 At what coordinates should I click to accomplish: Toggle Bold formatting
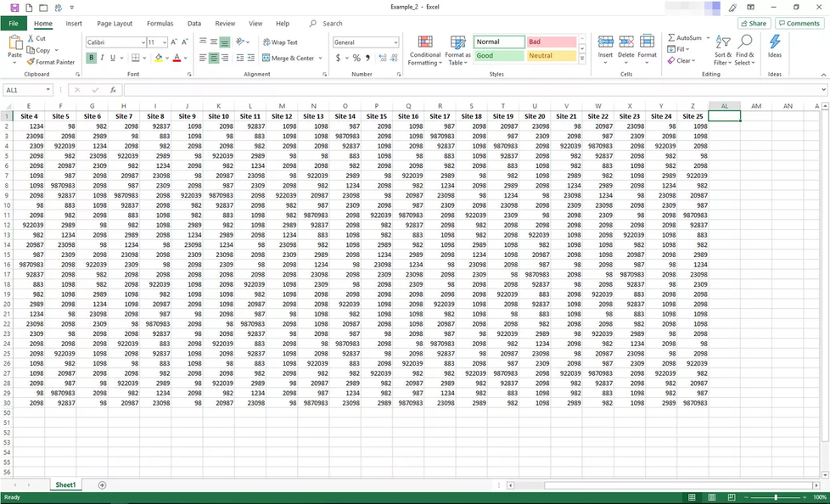tap(91, 59)
